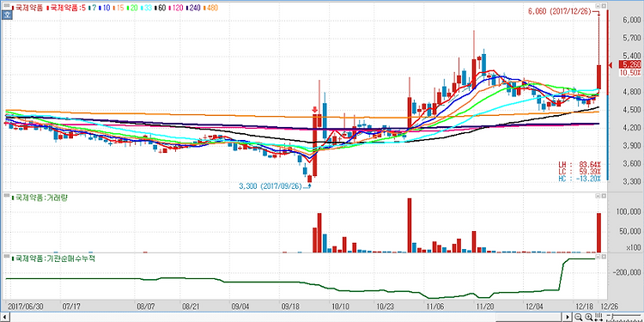644x322 pixels.
Task: Click the 3,300 (2017/09/26) low annotation
Action: (270, 186)
